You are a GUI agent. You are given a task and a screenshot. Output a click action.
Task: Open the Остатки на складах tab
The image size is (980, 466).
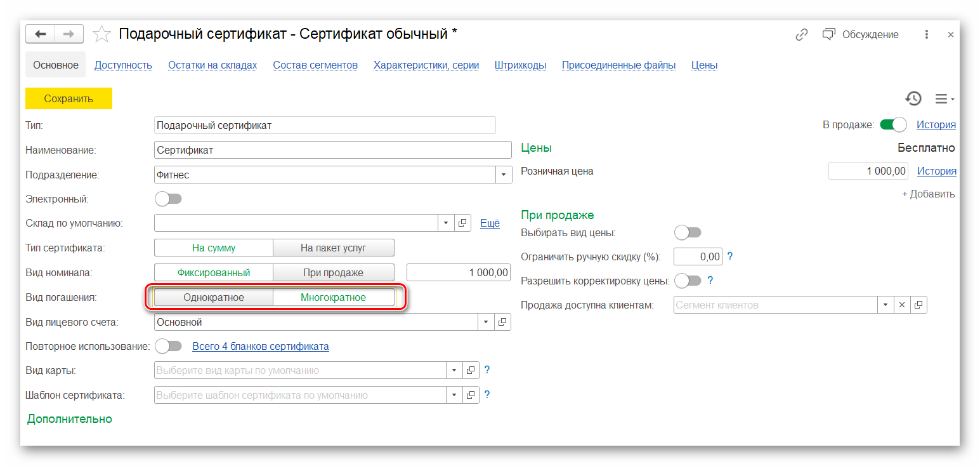pyautogui.click(x=212, y=65)
